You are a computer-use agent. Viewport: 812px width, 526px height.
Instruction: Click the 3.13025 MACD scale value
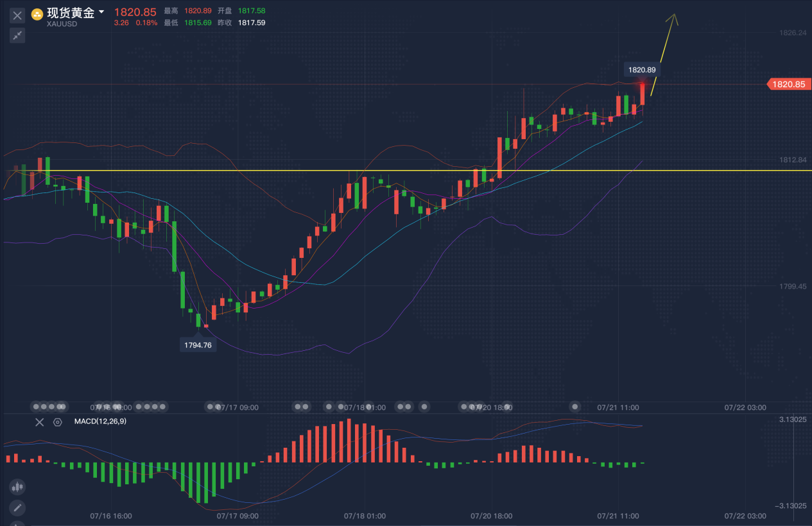click(793, 419)
